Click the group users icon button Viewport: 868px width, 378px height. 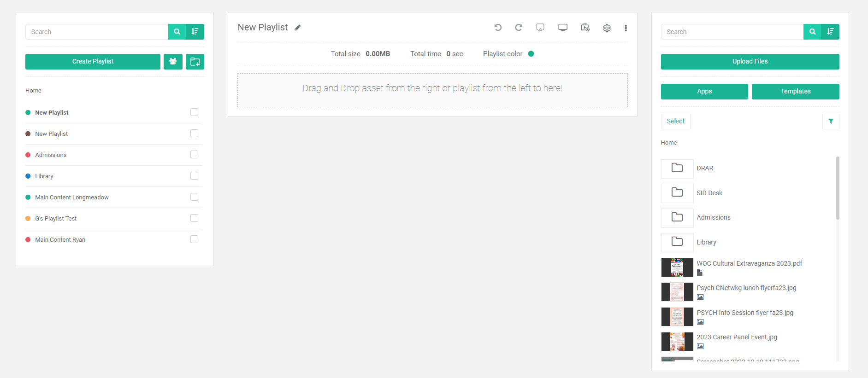click(173, 62)
